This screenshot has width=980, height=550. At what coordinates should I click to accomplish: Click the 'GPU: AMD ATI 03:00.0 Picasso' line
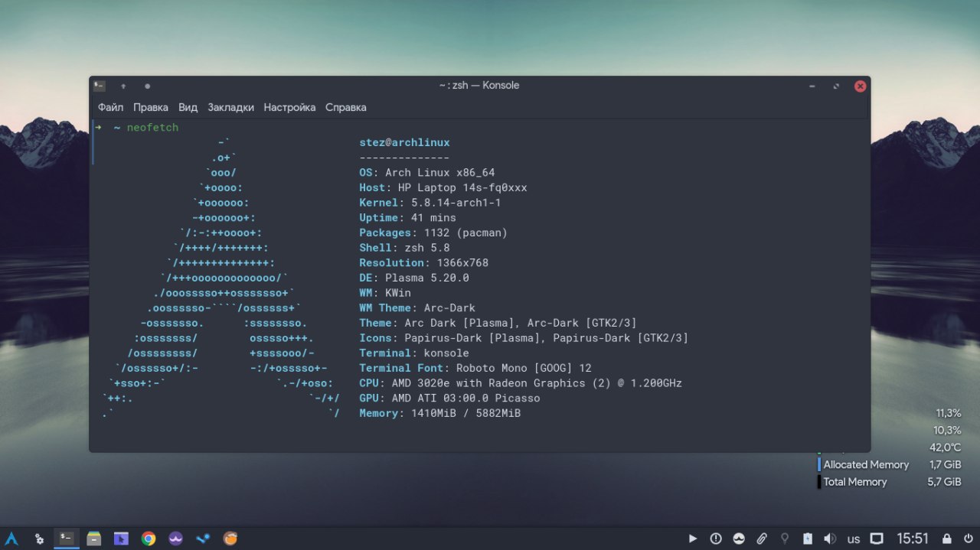coord(449,399)
